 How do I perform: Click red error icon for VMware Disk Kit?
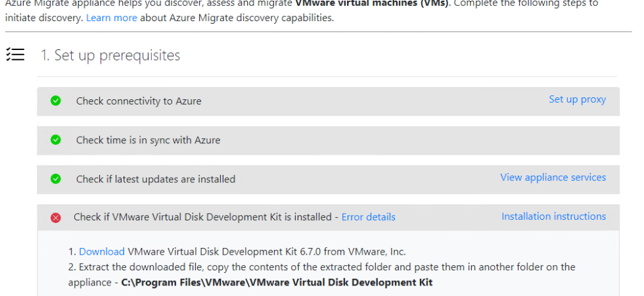click(x=55, y=218)
